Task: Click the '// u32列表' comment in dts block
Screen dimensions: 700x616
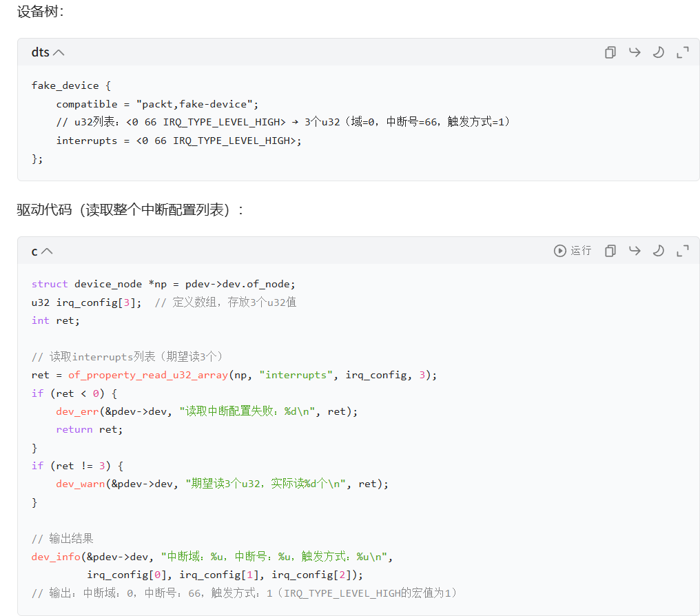Action: tap(283, 122)
